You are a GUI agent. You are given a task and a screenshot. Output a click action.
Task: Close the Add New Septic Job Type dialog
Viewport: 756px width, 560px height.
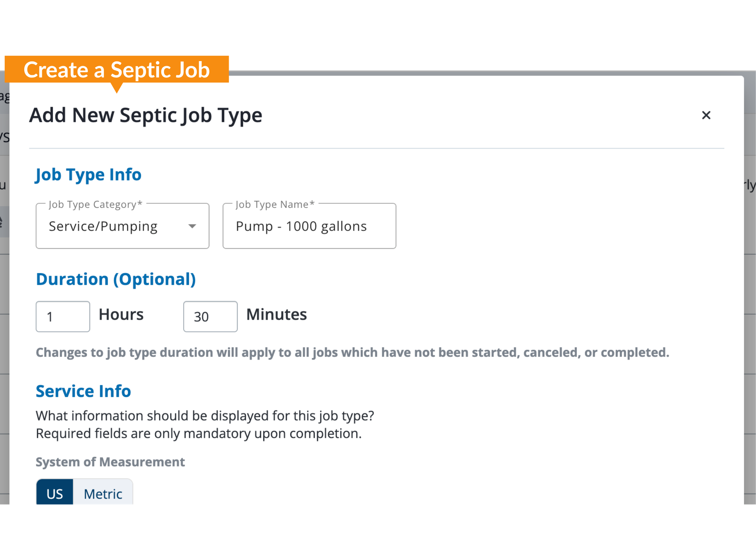point(706,115)
